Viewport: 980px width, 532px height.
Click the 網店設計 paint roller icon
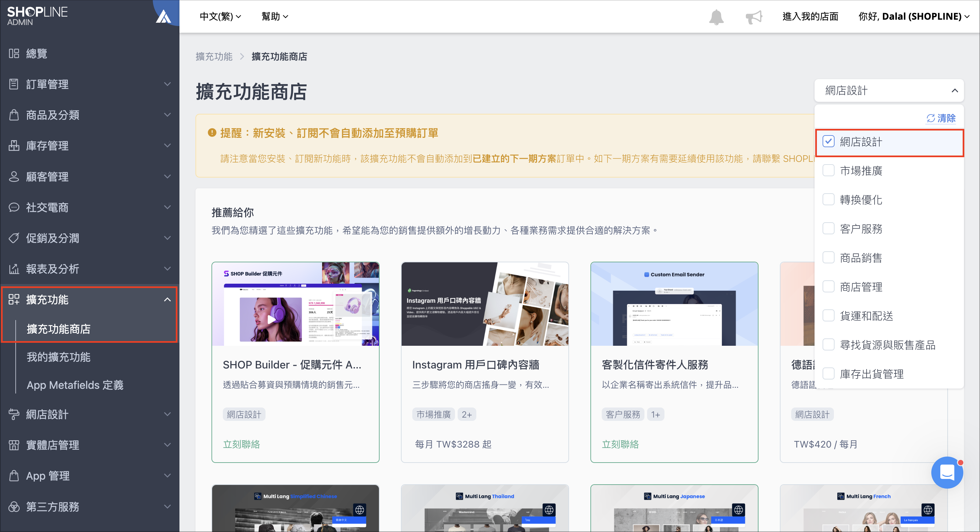14,414
